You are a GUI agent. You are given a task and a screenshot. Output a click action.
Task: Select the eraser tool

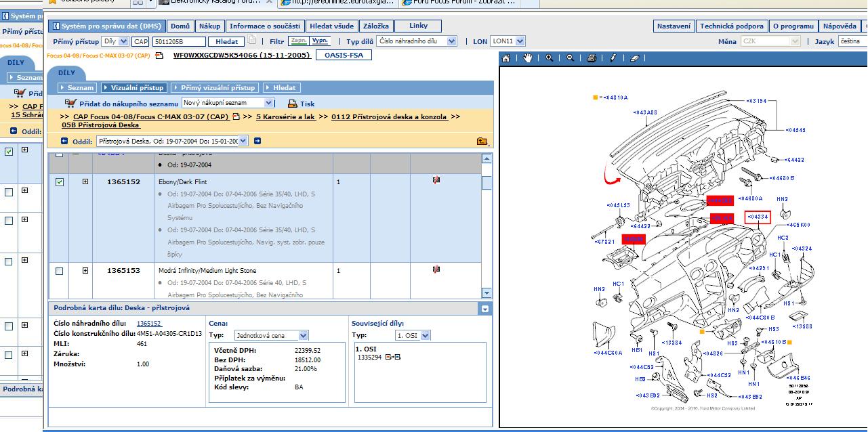634,58
